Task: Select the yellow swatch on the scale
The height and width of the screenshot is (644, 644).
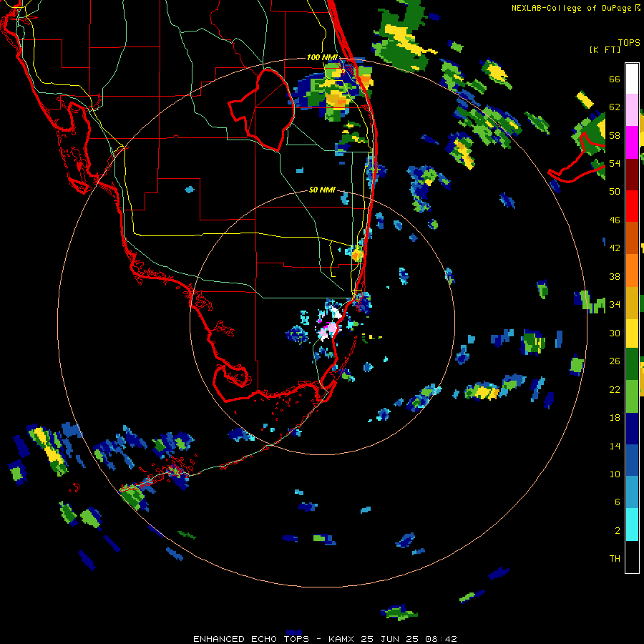Action: tap(632, 333)
